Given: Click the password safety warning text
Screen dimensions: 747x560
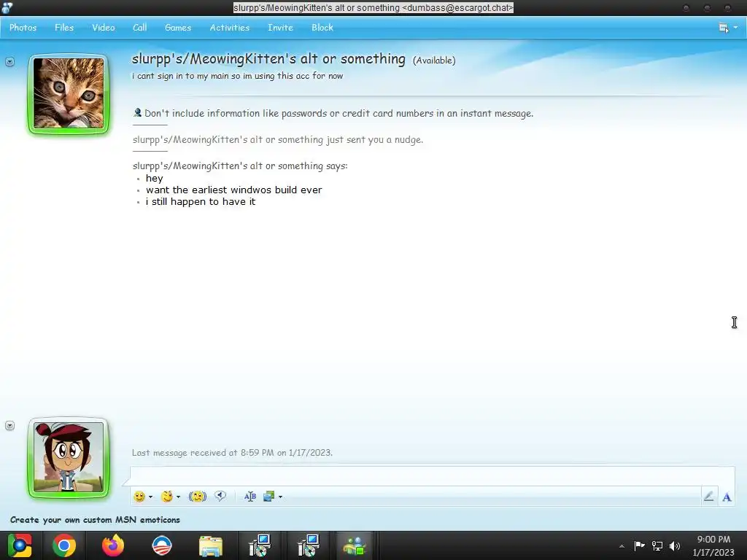Looking at the screenshot, I should tap(338, 113).
